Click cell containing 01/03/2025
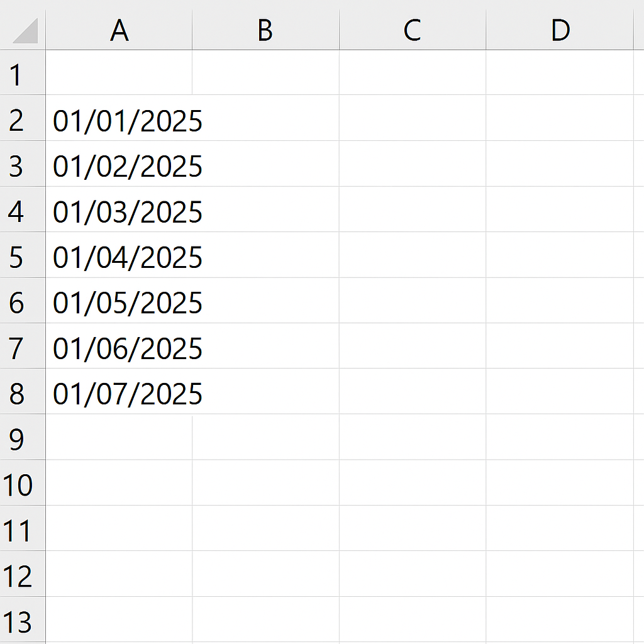The width and height of the screenshot is (644, 644). coord(119,209)
